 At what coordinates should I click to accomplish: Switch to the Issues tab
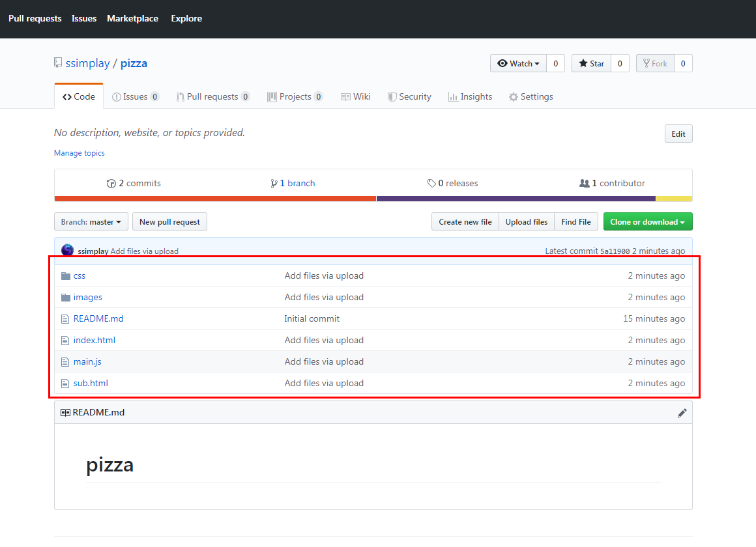(x=136, y=97)
